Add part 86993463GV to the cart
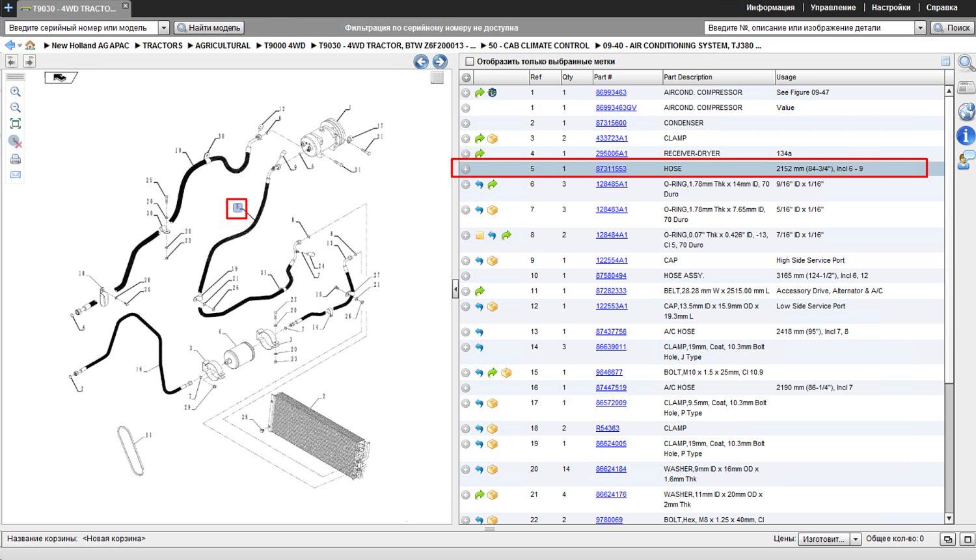Screen dimensions: 976x560 pos(466,108)
